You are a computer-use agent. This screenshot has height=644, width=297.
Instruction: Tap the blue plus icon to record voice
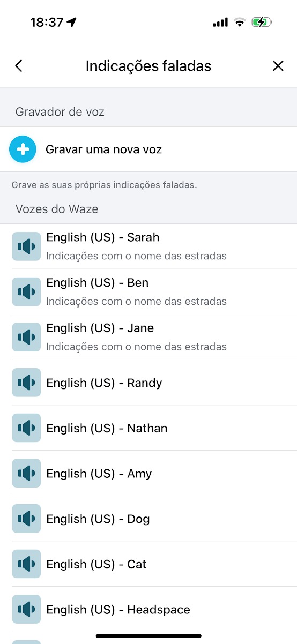point(23,149)
